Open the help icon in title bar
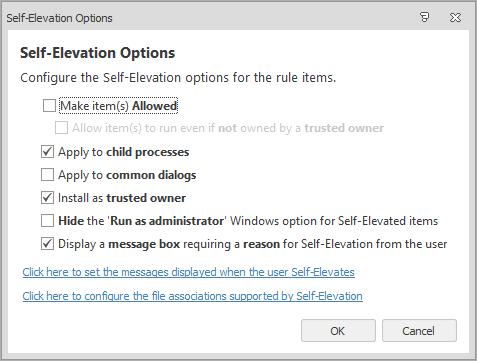This screenshot has height=361, width=477. click(x=424, y=17)
